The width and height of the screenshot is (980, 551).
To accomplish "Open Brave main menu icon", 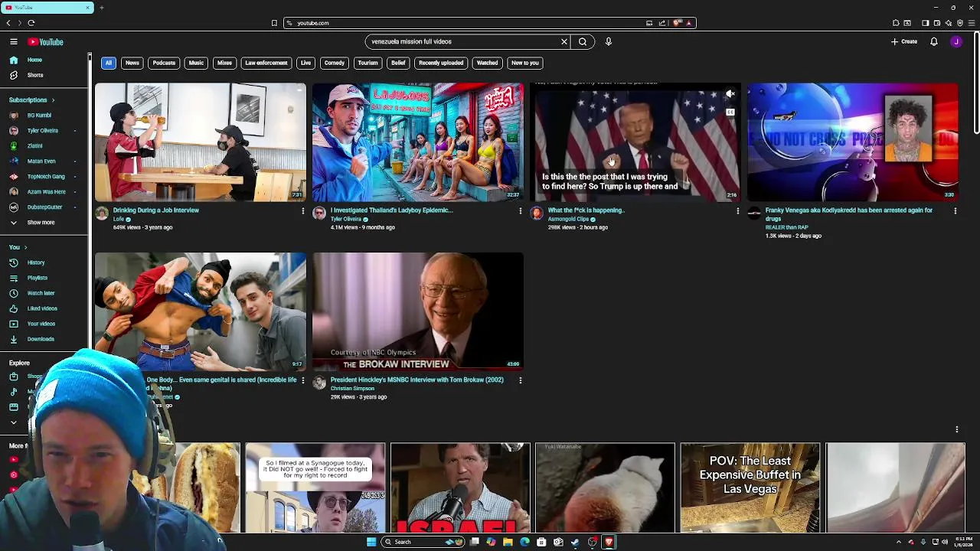I will click(x=972, y=23).
